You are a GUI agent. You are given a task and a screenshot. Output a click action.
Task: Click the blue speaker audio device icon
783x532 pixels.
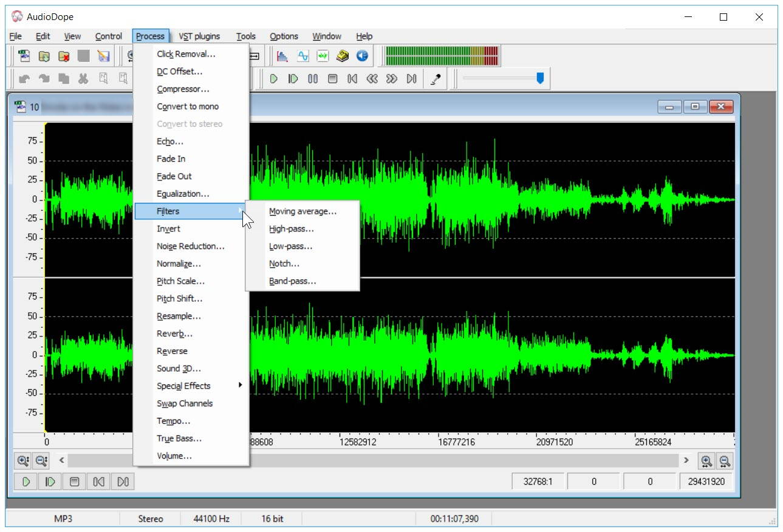click(x=363, y=55)
